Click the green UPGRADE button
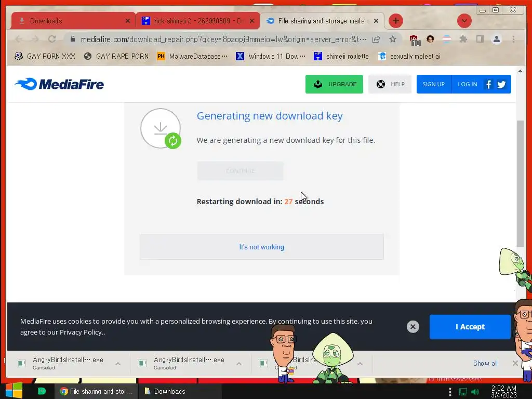This screenshot has height=399, width=532. pos(334,84)
